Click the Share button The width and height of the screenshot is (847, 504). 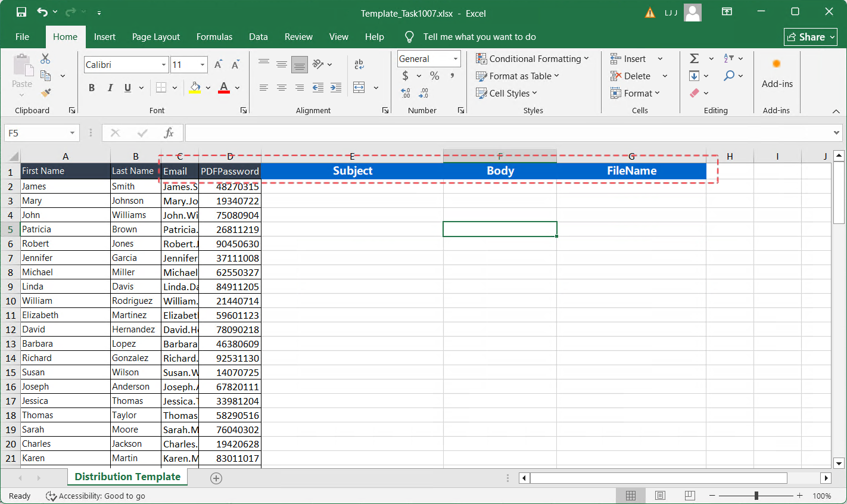click(810, 37)
